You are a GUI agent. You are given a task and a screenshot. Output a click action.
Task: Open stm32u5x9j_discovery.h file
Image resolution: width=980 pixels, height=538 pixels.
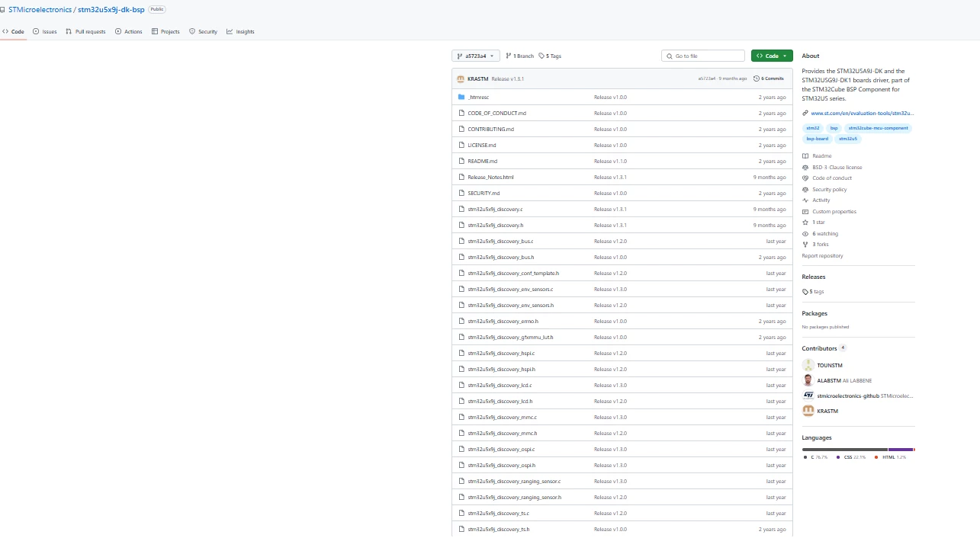495,225
